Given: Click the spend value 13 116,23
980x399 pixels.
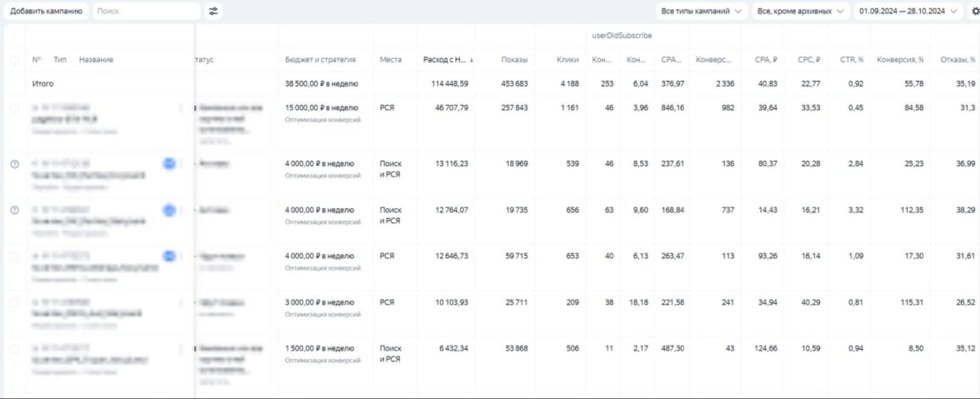Looking at the screenshot, I should point(452,163).
